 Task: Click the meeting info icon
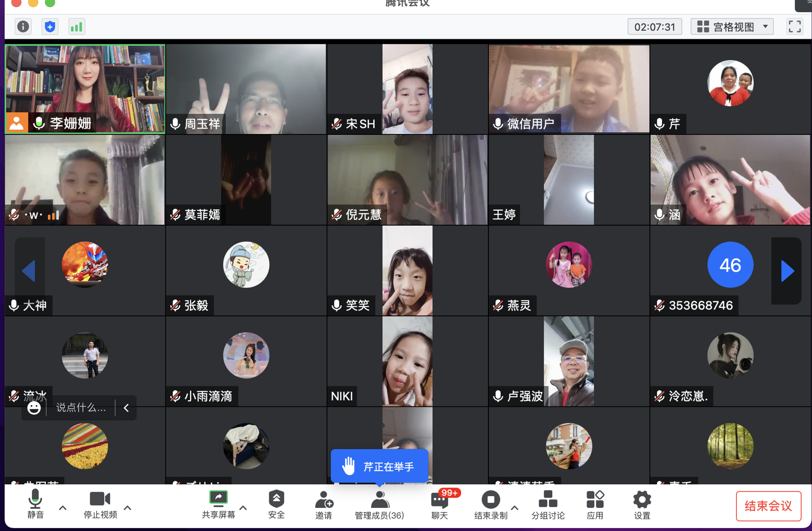(23, 27)
